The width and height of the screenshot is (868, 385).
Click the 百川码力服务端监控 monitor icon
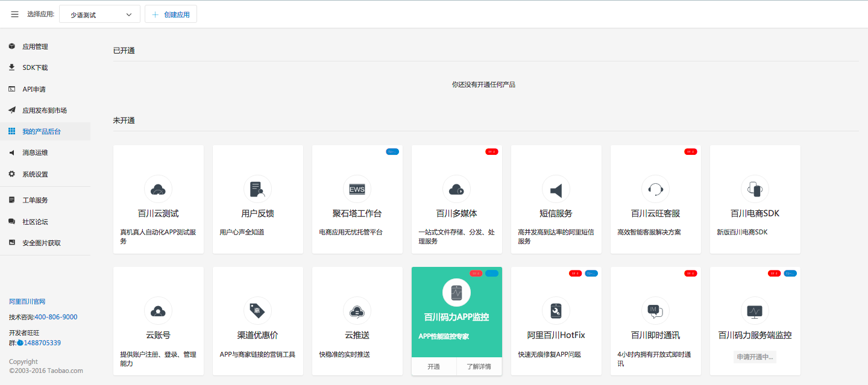pos(755,311)
